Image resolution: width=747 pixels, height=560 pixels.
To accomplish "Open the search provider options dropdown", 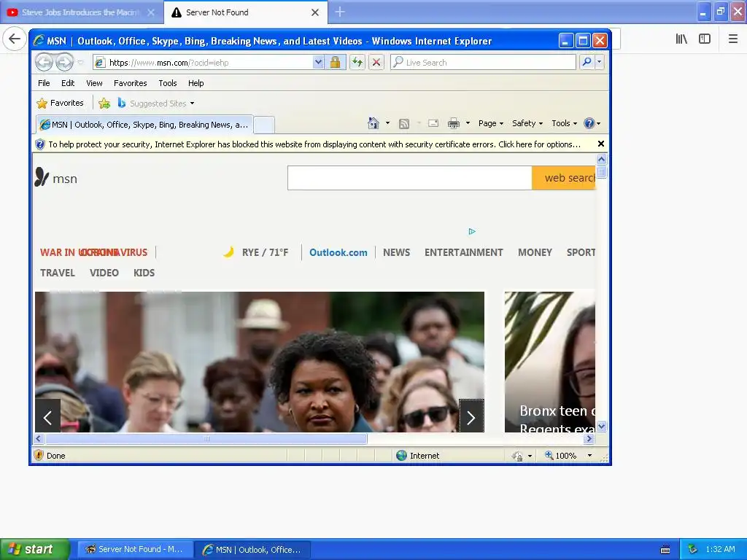I will click(600, 63).
